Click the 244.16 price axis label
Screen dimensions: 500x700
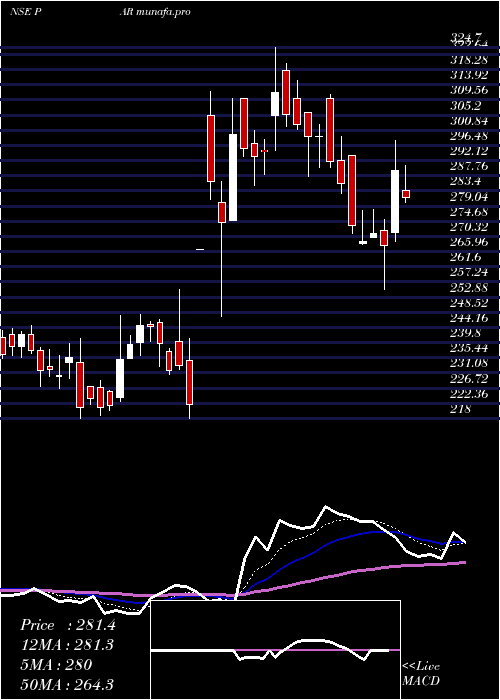click(x=468, y=318)
